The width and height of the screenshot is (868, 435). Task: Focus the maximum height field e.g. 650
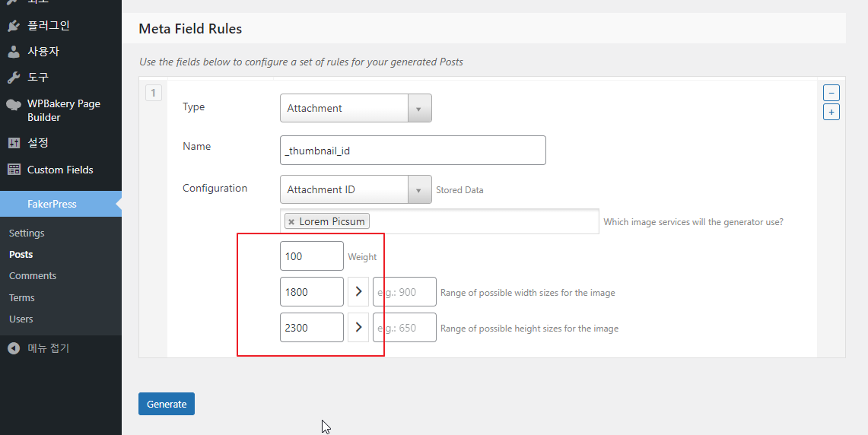pos(405,327)
